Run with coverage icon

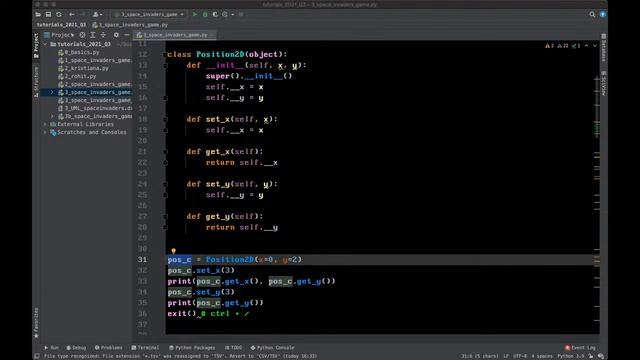(215, 14)
